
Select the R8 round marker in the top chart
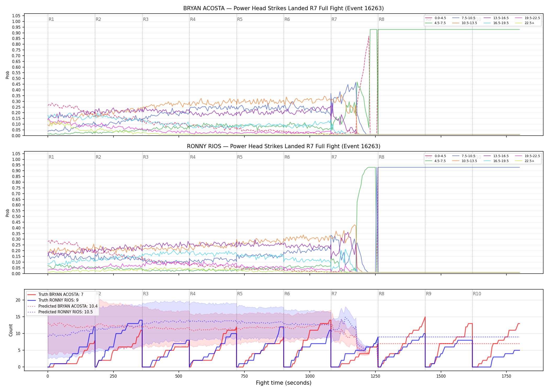coord(381,19)
